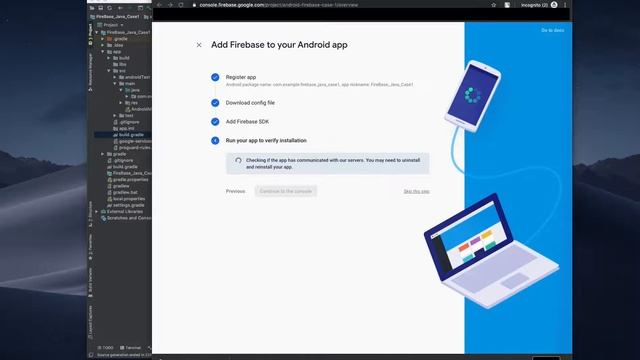Select the proguard-rules file in tree

tap(132, 148)
